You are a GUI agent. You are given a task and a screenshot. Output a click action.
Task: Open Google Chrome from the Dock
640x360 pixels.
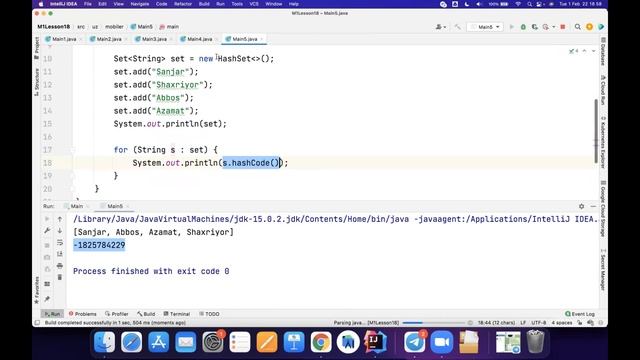[321, 342]
